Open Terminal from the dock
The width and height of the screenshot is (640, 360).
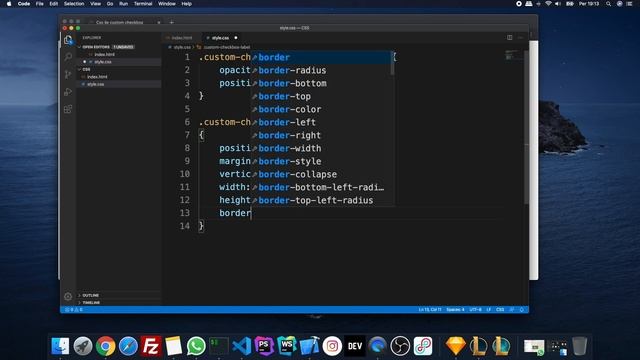(x=219, y=346)
